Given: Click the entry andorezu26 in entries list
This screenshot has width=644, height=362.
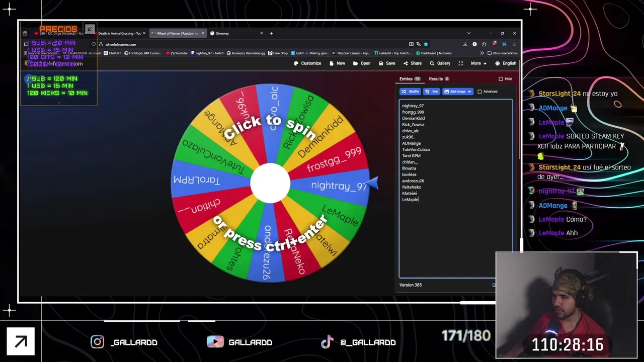Looking at the screenshot, I should pos(413,181).
